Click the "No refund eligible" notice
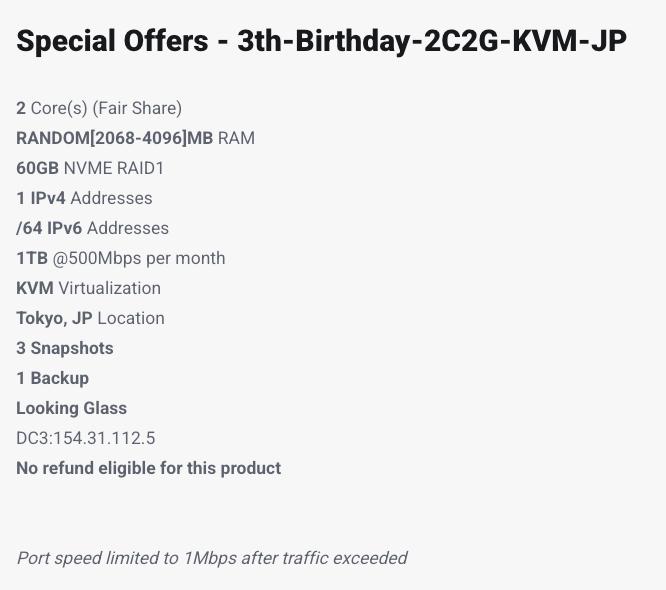The image size is (666, 590). coord(149,468)
